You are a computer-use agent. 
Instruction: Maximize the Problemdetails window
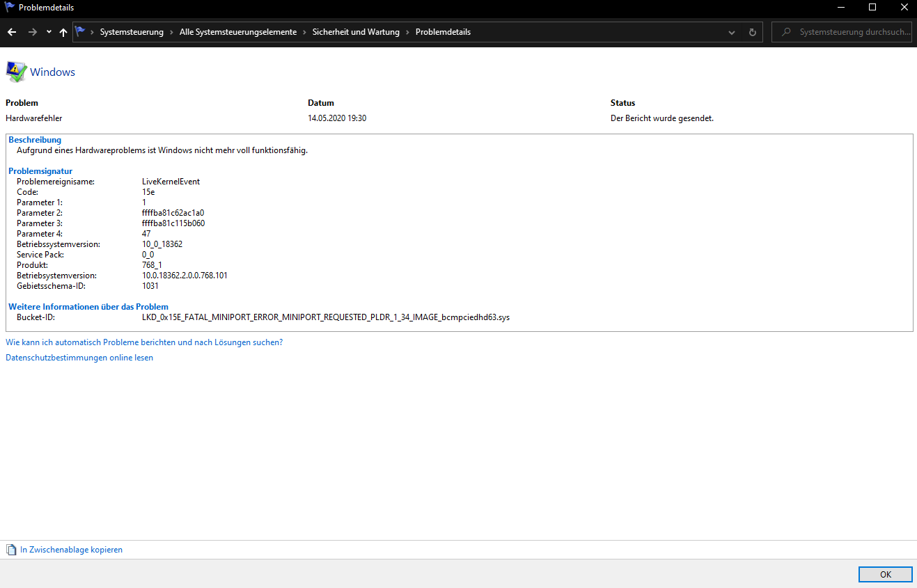point(872,8)
